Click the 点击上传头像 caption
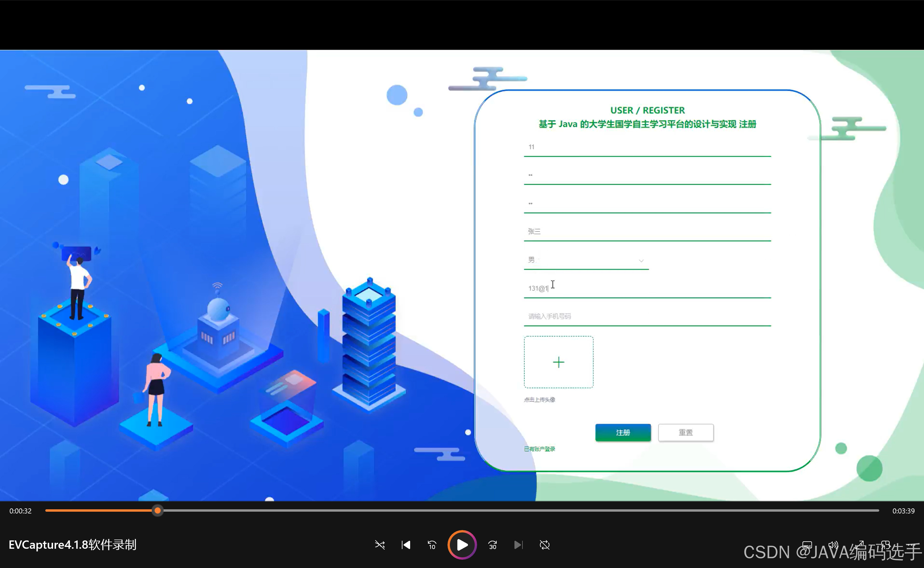The width and height of the screenshot is (924, 568). coord(540,400)
